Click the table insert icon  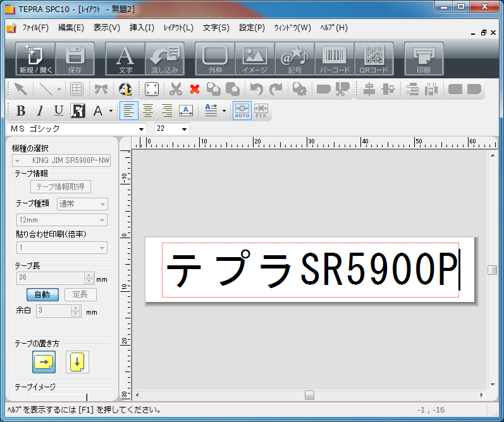77,89
